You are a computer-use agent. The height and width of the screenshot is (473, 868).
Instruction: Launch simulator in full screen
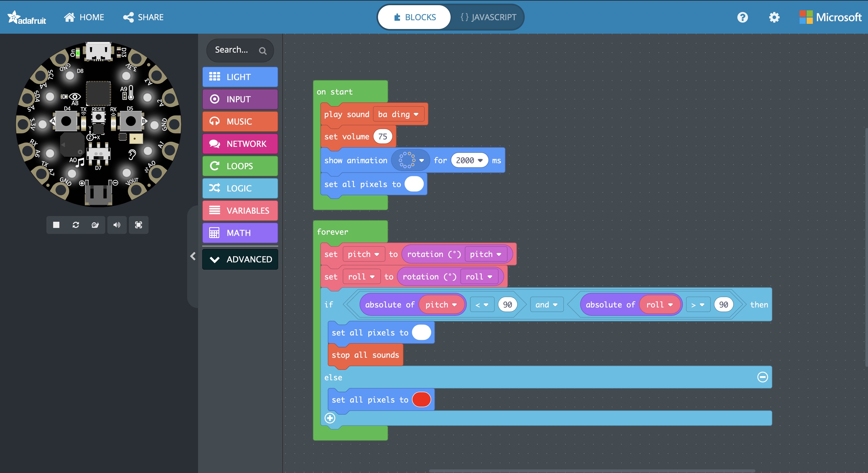[x=138, y=225]
